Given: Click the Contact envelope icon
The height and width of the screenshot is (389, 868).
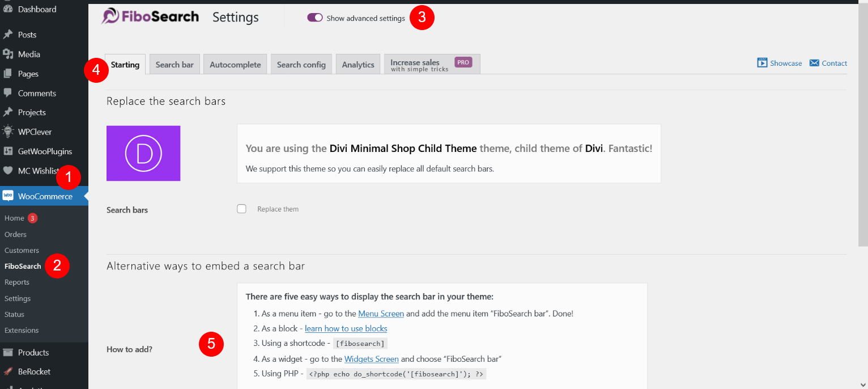Looking at the screenshot, I should click(814, 63).
